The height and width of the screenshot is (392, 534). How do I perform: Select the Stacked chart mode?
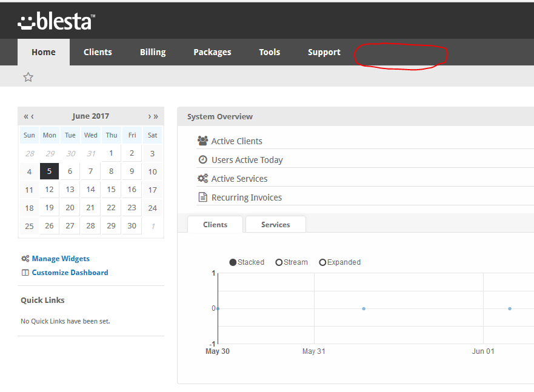[233, 262]
